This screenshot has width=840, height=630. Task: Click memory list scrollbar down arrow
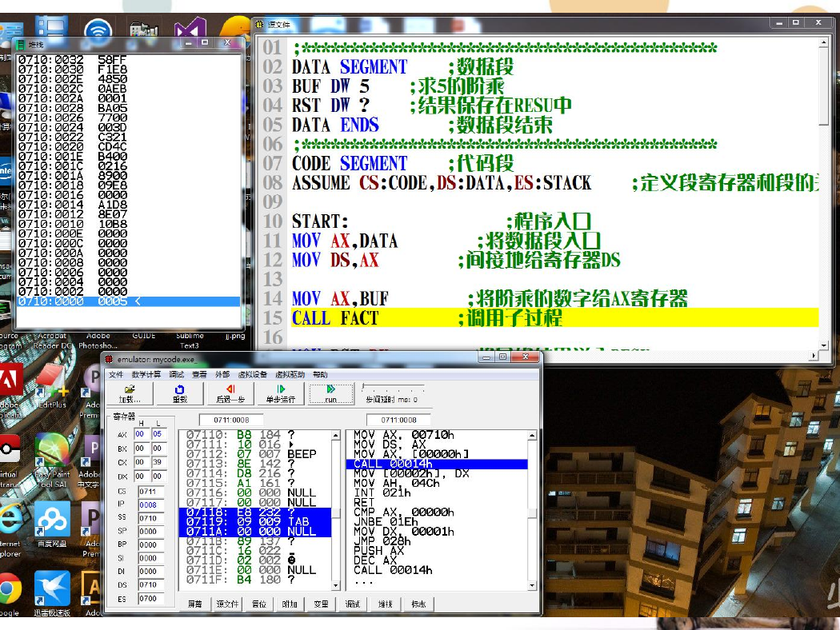tap(336, 585)
